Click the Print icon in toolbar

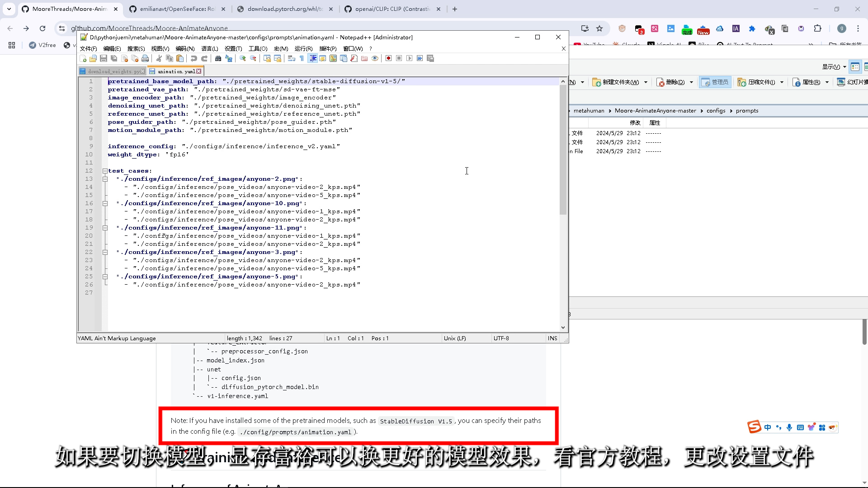pyautogui.click(x=145, y=58)
